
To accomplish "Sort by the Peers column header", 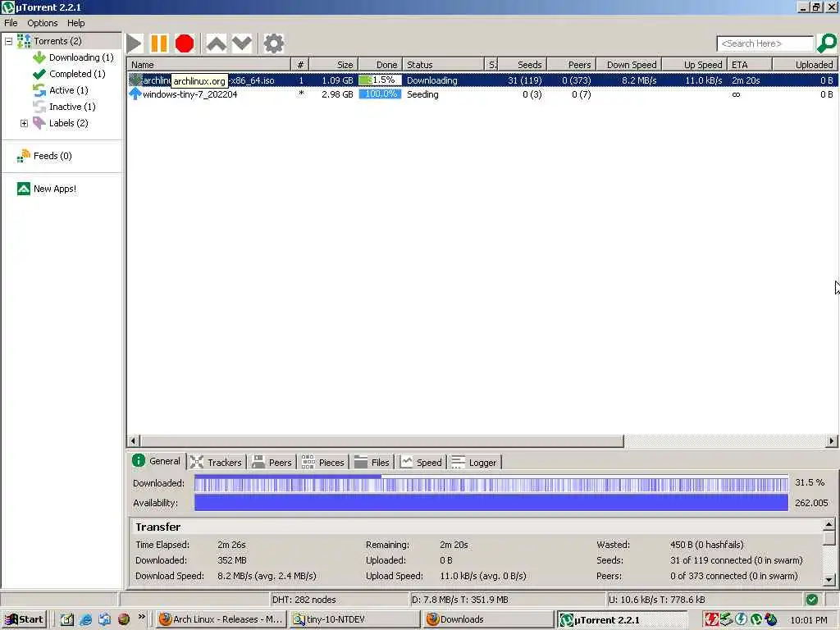I will tap(572, 64).
